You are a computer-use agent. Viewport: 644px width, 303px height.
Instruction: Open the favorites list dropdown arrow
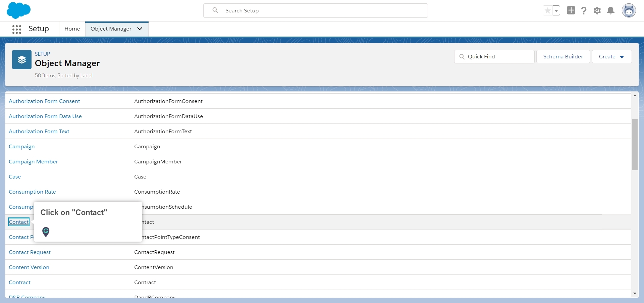[556, 11]
